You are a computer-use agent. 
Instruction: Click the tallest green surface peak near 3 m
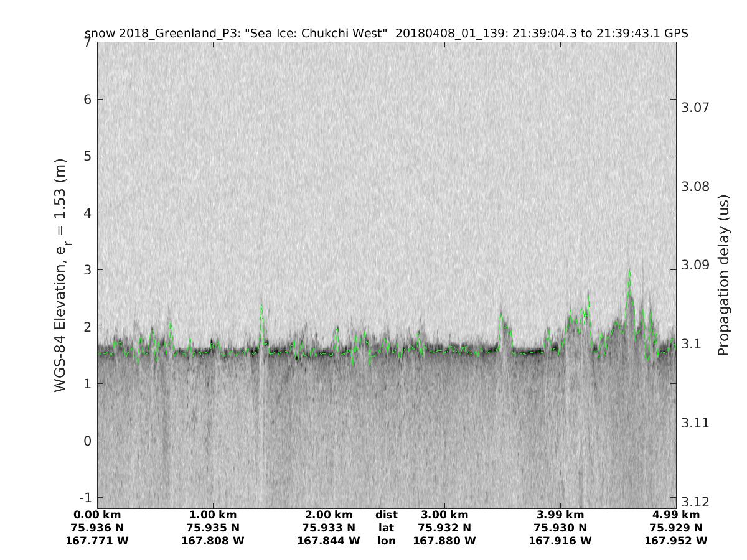pos(629,272)
